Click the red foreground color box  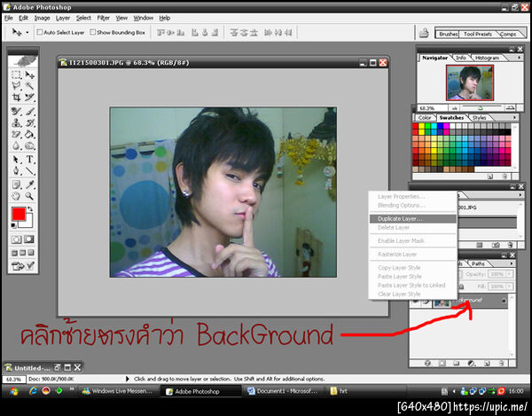pyautogui.click(x=19, y=214)
